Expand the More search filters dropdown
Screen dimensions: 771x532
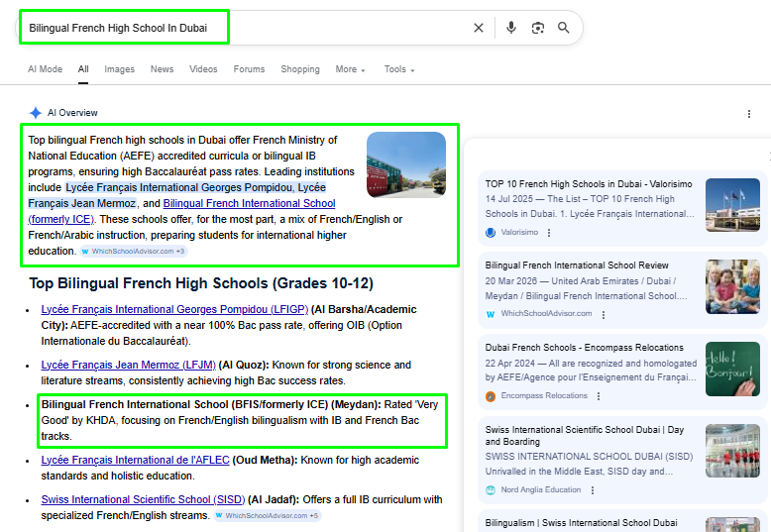point(350,69)
